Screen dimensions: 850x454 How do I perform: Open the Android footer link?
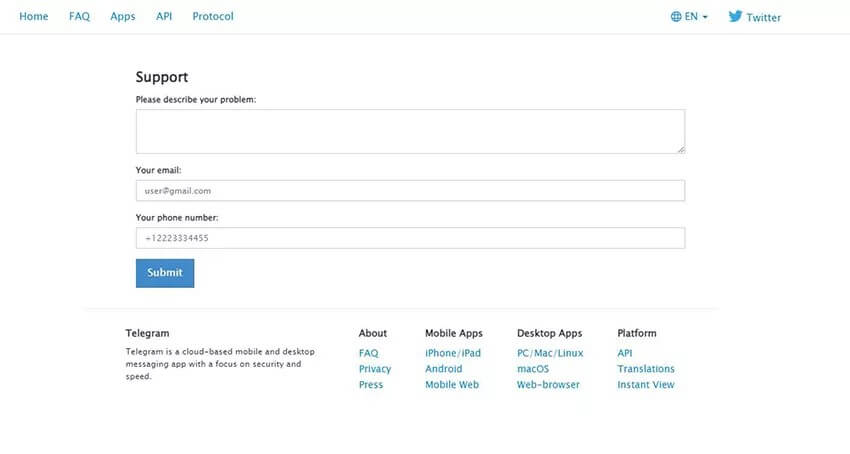(444, 369)
